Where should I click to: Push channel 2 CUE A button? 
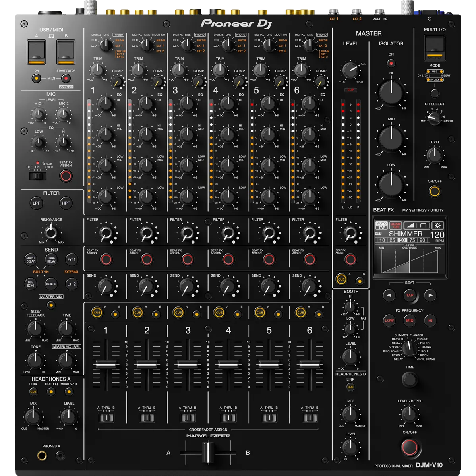click(137, 312)
